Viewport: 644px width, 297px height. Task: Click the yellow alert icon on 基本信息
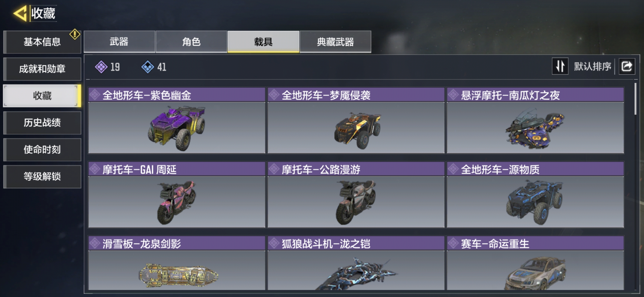point(75,34)
